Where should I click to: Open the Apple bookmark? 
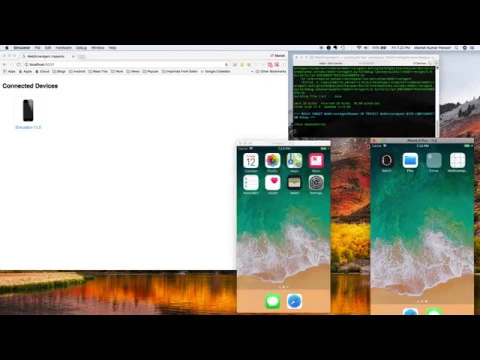pyautogui.click(x=25, y=71)
